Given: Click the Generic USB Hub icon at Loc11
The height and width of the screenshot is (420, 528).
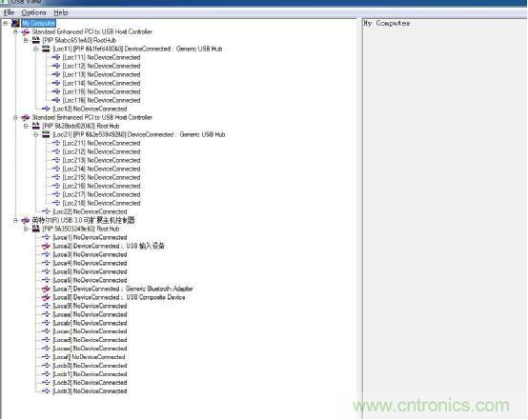Looking at the screenshot, I should (46, 49).
